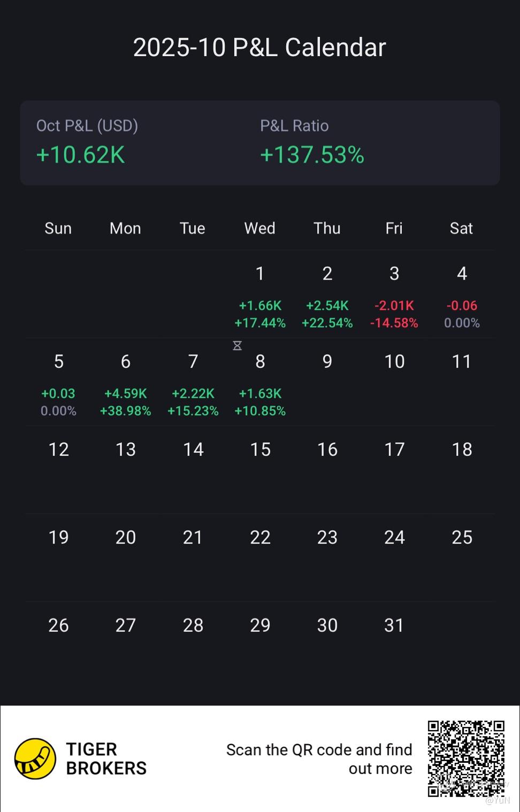Image resolution: width=520 pixels, height=812 pixels.
Task: Click the Oct P&L +10.62K value
Action: tap(81, 155)
